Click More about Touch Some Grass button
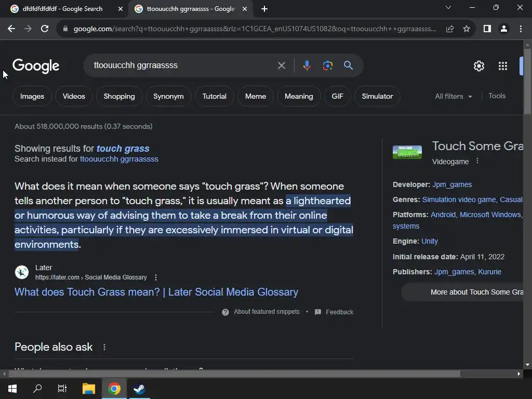 click(462, 292)
